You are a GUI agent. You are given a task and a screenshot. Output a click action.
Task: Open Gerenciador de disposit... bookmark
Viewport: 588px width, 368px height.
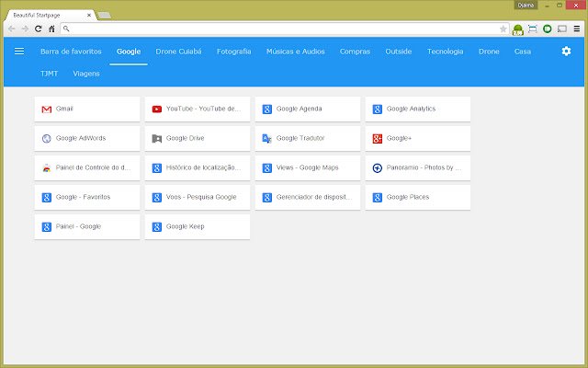coord(308,197)
